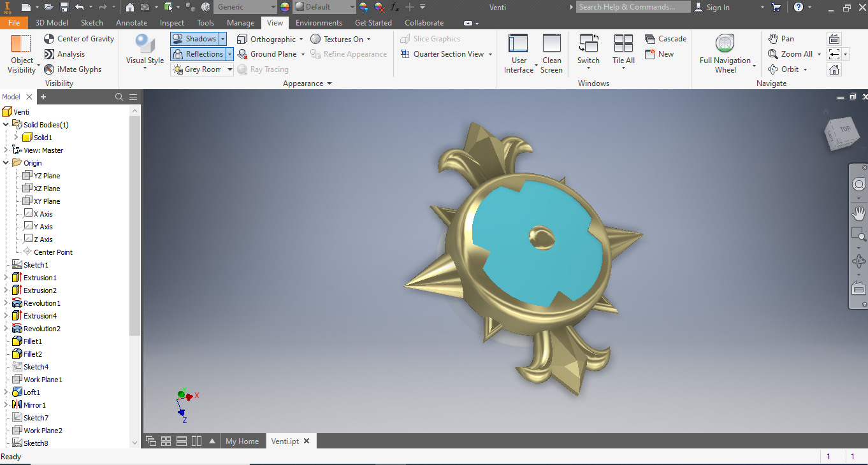
Task: Open the File menu
Action: click(14, 22)
